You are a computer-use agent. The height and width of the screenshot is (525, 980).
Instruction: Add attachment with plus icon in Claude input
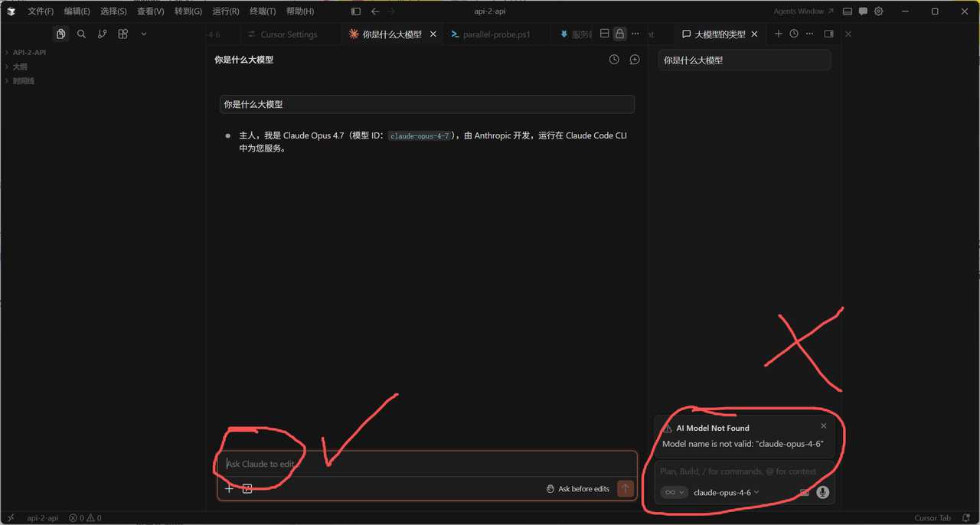229,488
